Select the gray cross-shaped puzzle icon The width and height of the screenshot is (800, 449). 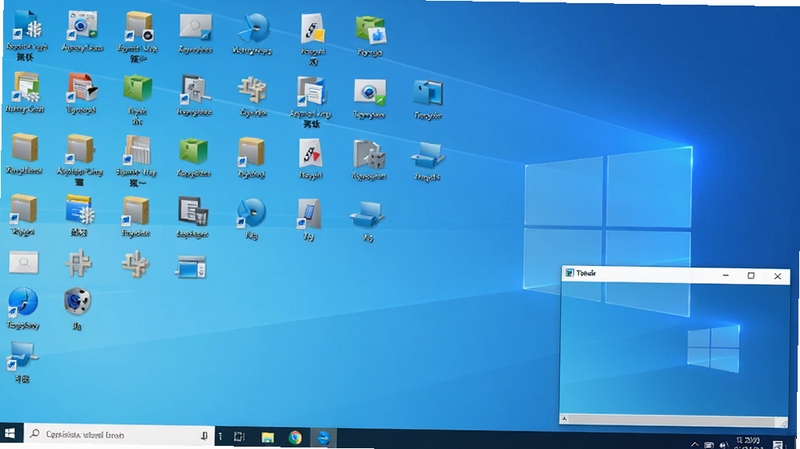click(x=78, y=263)
